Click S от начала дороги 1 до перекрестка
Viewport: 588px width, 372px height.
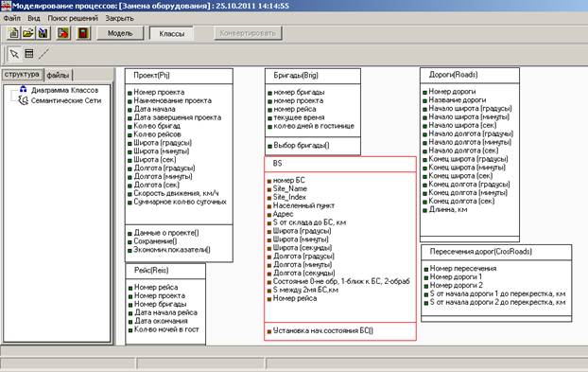[x=497, y=294]
